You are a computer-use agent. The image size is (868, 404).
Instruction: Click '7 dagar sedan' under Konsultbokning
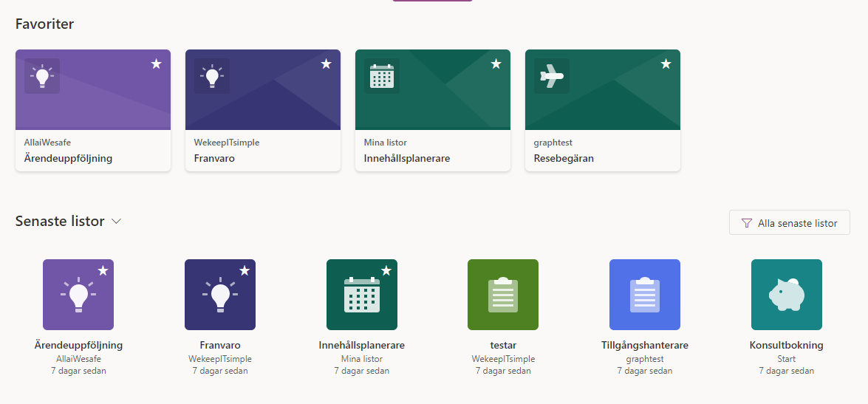pyautogui.click(x=787, y=371)
